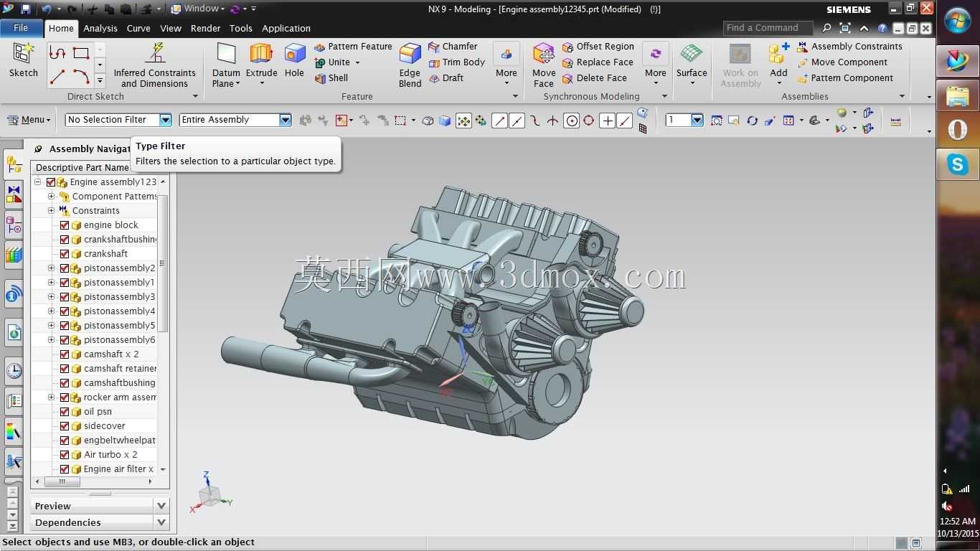The height and width of the screenshot is (551, 980).
Task: Uncheck the Air turbo x 2 component
Action: 65,455
